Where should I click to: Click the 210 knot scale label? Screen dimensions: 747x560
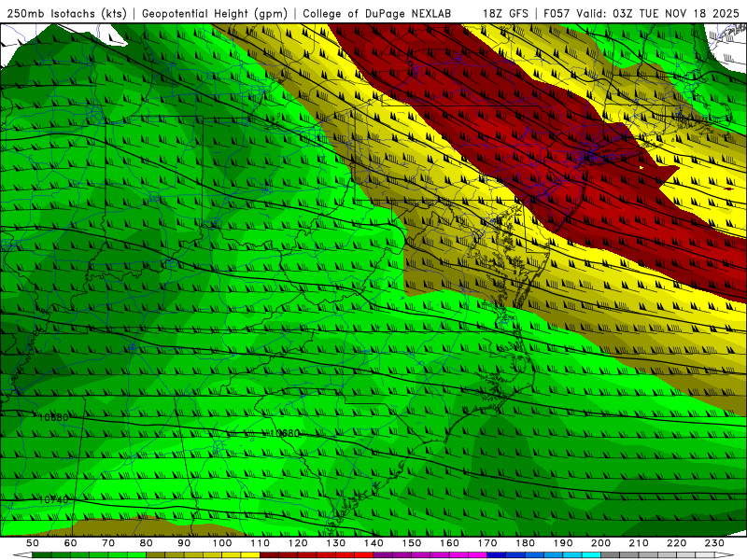click(x=639, y=543)
